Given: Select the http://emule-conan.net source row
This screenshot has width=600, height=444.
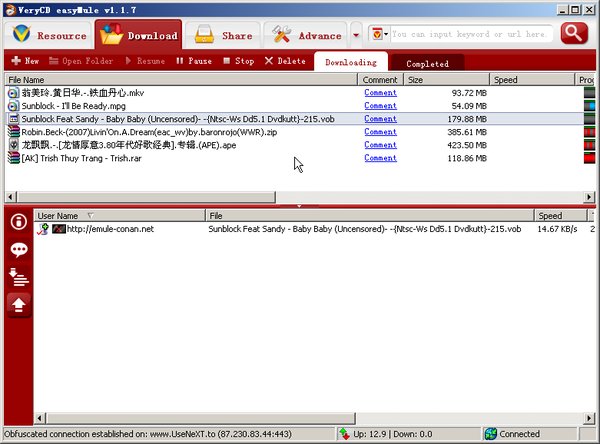Looking at the screenshot, I should (x=315, y=229).
